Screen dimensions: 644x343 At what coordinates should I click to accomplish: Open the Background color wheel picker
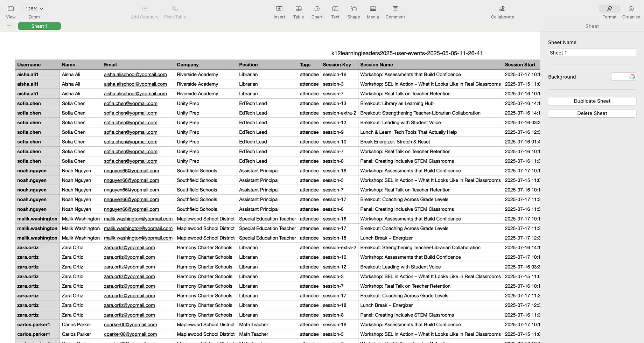click(632, 77)
